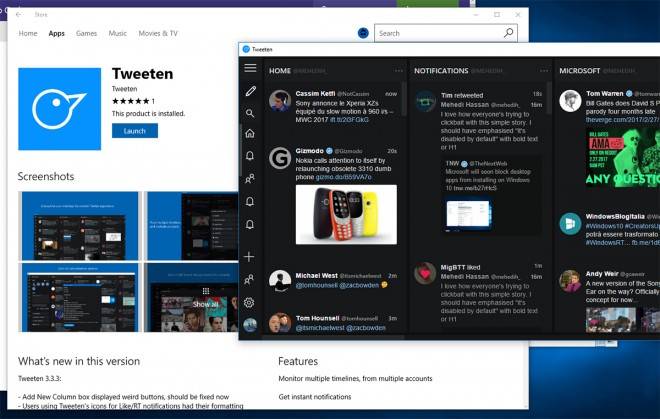Open Tweeten settings with the gear icon
660x419 pixels.
click(x=249, y=302)
